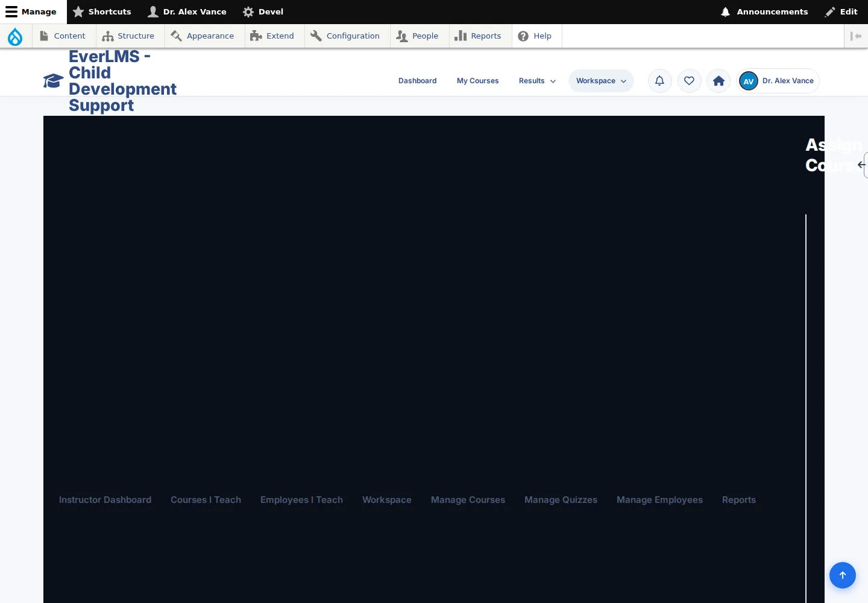Open the notifications bell icon
Screen dimensions: 868x603
(x=659, y=81)
